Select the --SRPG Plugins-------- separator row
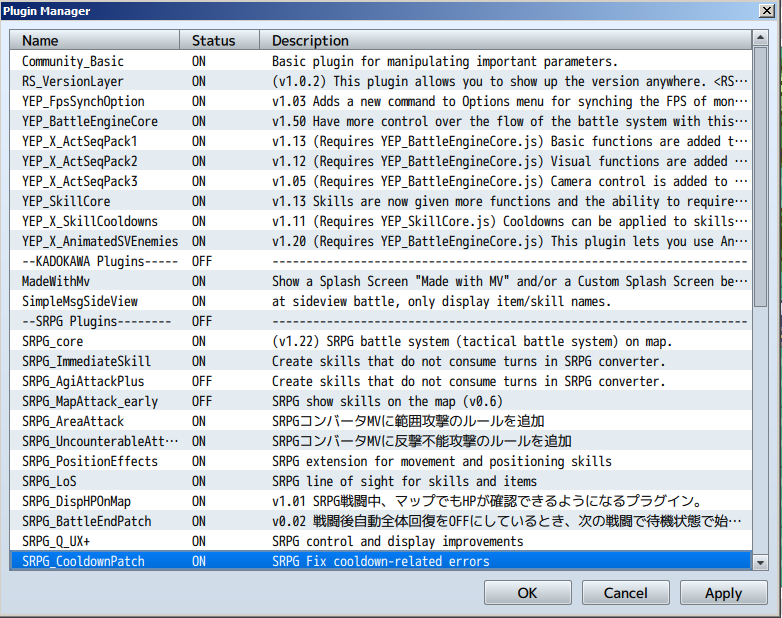This screenshot has height=618, width=782. (381, 321)
